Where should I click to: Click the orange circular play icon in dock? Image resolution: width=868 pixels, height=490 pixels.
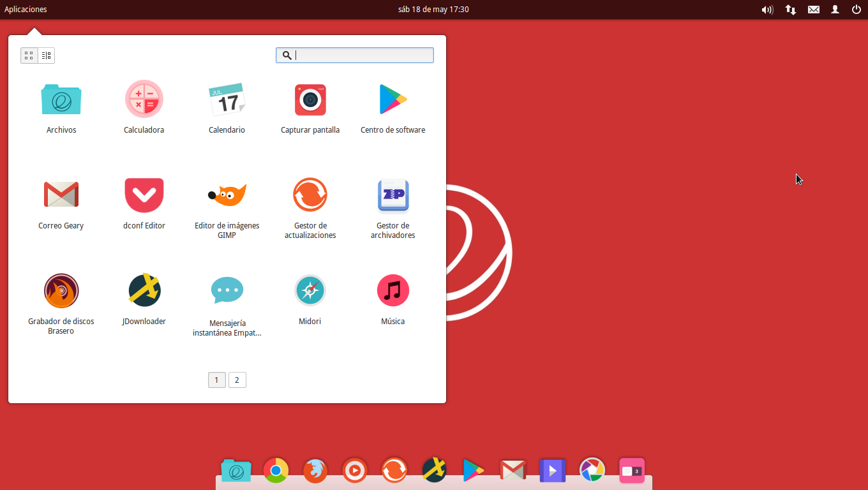click(355, 471)
